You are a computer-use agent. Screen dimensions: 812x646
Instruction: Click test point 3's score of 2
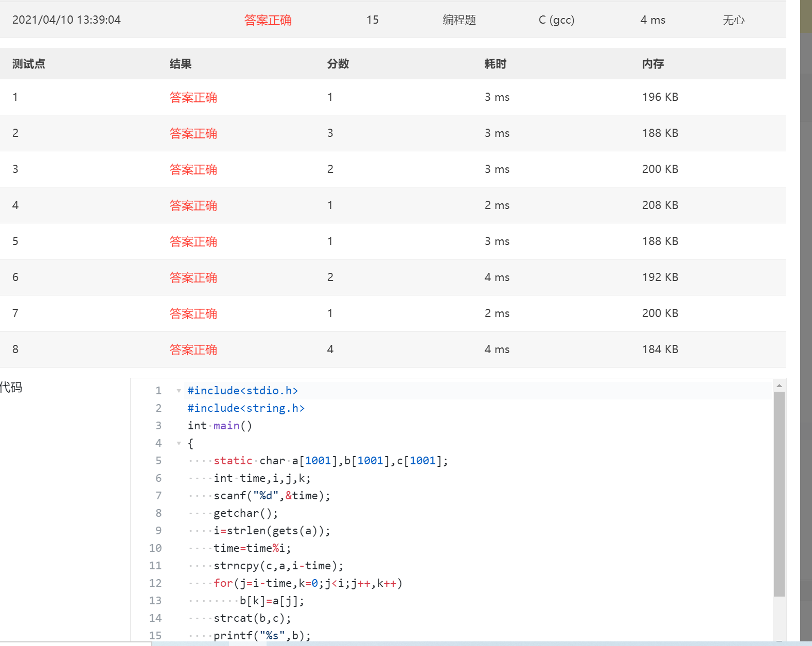(x=330, y=169)
